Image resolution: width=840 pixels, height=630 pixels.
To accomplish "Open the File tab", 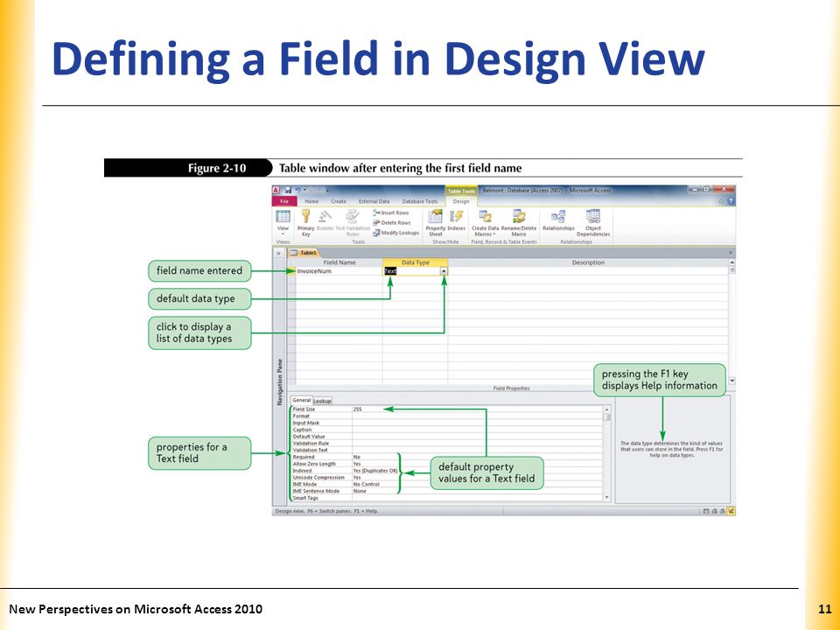I will [284, 201].
